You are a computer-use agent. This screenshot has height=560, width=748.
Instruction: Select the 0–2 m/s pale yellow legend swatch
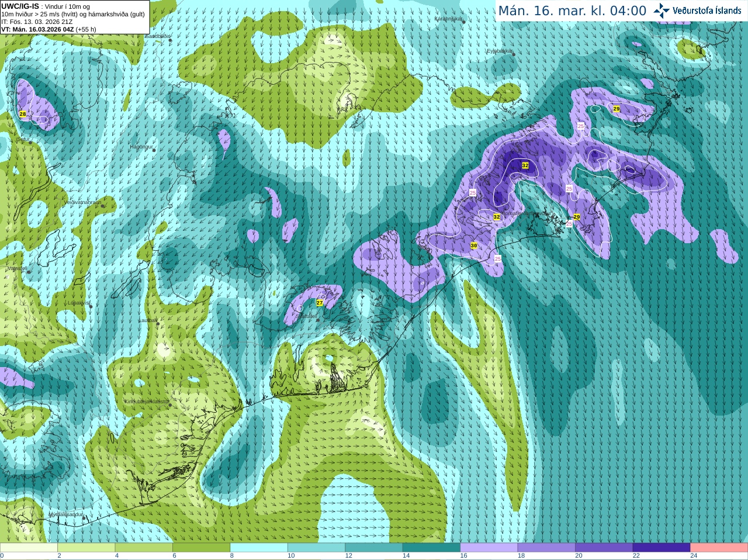(x=29, y=548)
